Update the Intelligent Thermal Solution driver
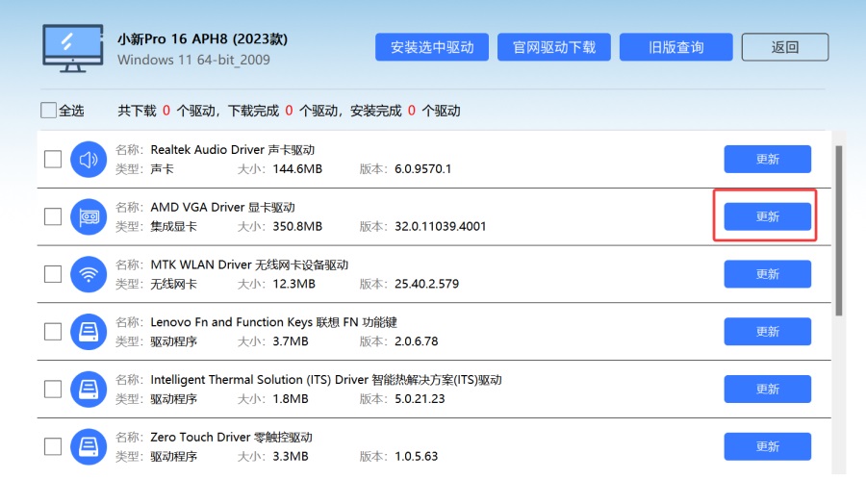866x504 pixels. pyautogui.click(x=768, y=389)
